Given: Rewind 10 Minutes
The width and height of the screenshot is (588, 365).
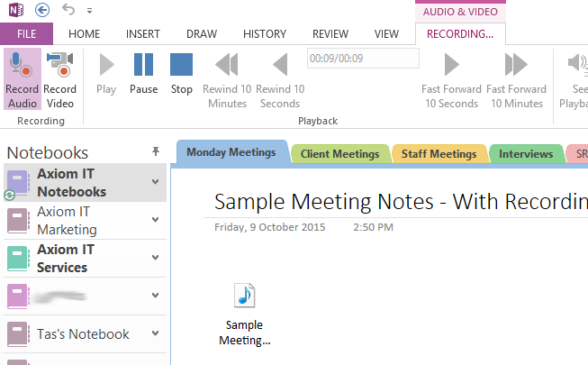Looking at the screenshot, I should pos(227,80).
